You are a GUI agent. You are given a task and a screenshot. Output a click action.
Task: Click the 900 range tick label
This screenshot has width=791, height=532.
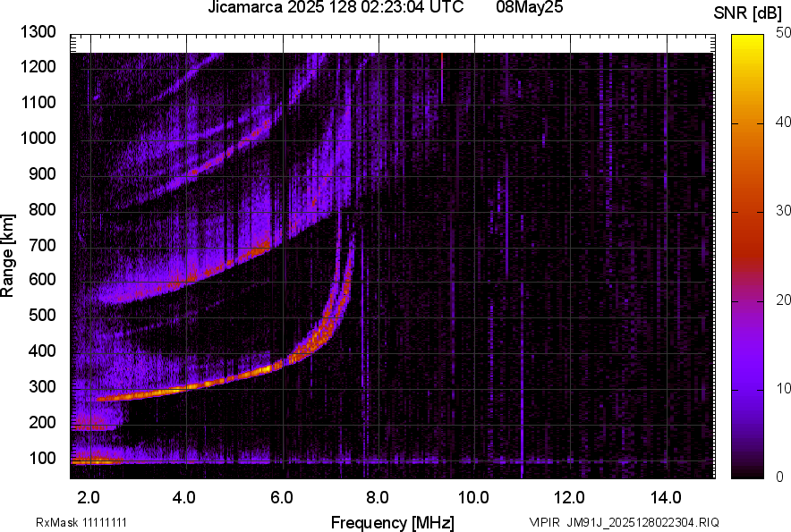coord(42,173)
